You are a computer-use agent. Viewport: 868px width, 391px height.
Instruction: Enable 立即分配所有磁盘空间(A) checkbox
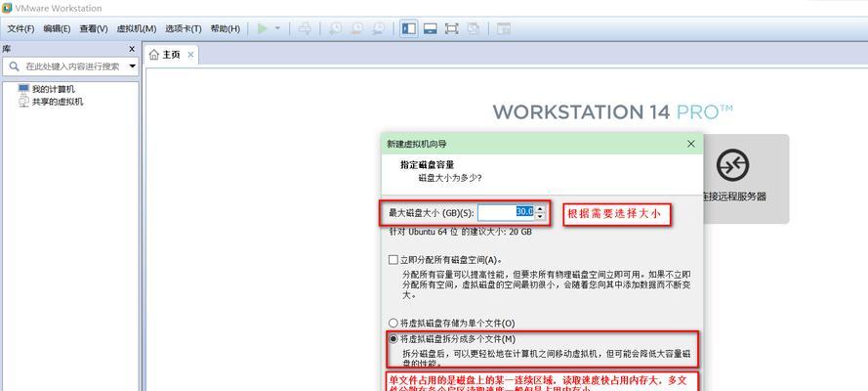393,259
